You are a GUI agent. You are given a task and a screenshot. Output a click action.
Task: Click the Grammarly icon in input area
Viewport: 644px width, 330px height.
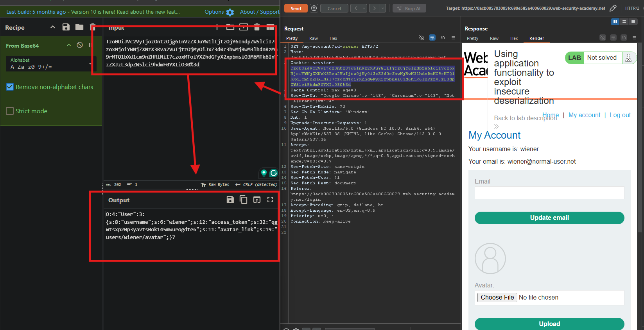pyautogui.click(x=274, y=173)
